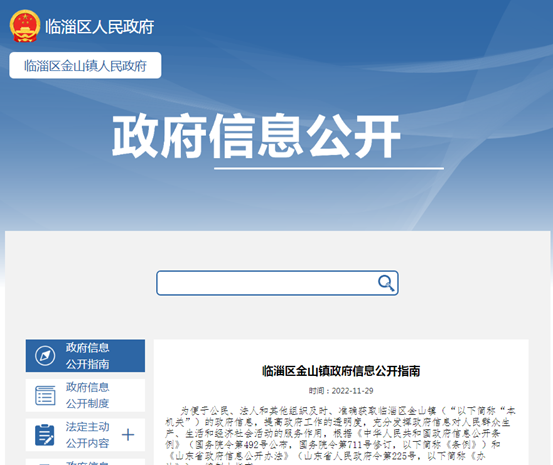Screen dimensions: 553x465
Task: Expand 法定主动公开内容 with the plus sign
Action: (128, 435)
